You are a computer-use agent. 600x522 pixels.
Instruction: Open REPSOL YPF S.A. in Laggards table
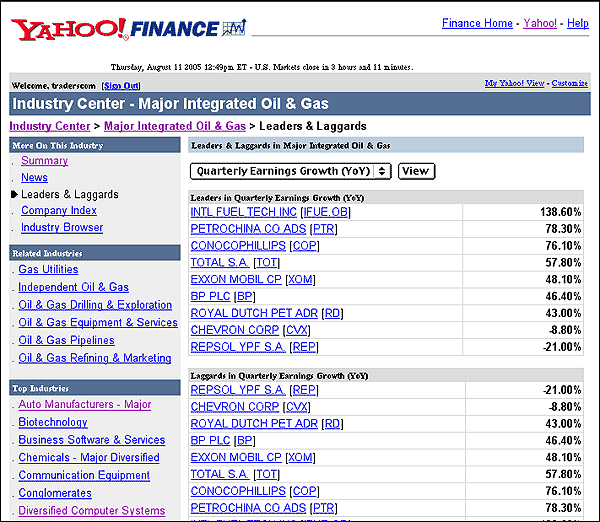tap(238, 390)
